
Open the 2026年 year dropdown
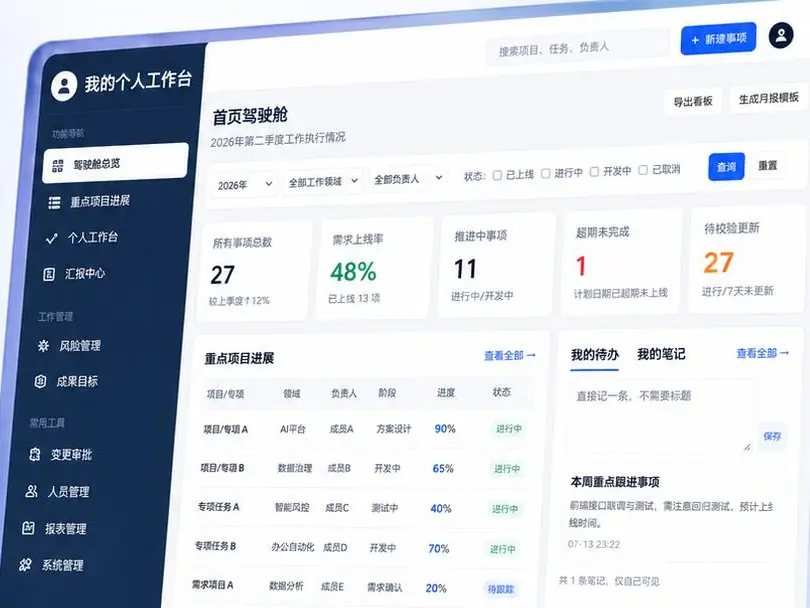[x=244, y=184]
